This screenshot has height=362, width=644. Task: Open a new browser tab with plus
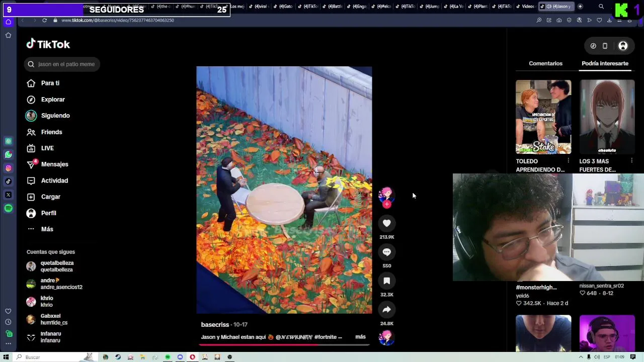click(x=580, y=7)
